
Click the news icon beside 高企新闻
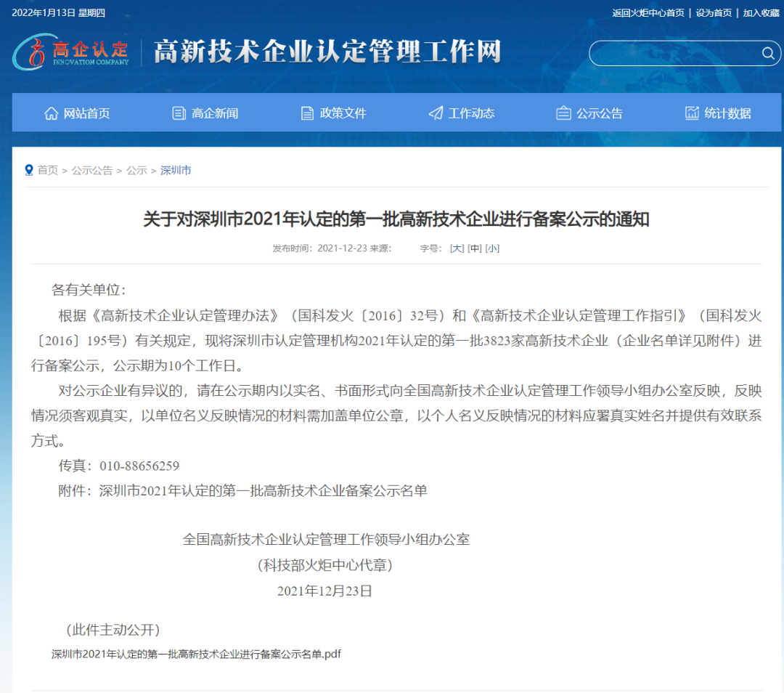[178, 113]
